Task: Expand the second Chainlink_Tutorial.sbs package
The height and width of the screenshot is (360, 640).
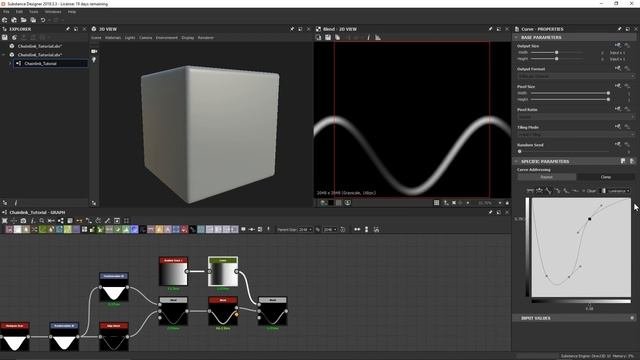Action: pos(4,55)
